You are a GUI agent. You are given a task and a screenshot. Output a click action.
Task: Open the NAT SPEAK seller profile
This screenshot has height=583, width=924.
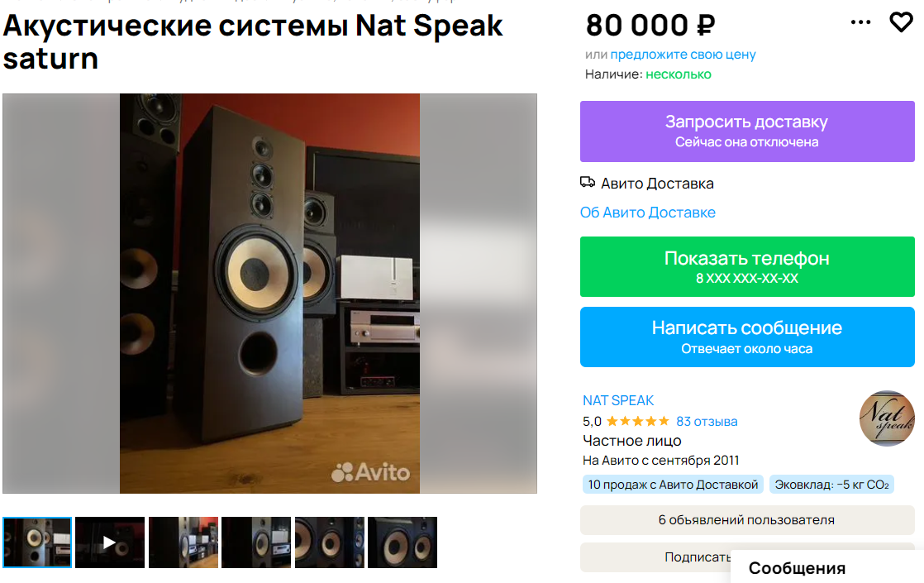(617, 400)
